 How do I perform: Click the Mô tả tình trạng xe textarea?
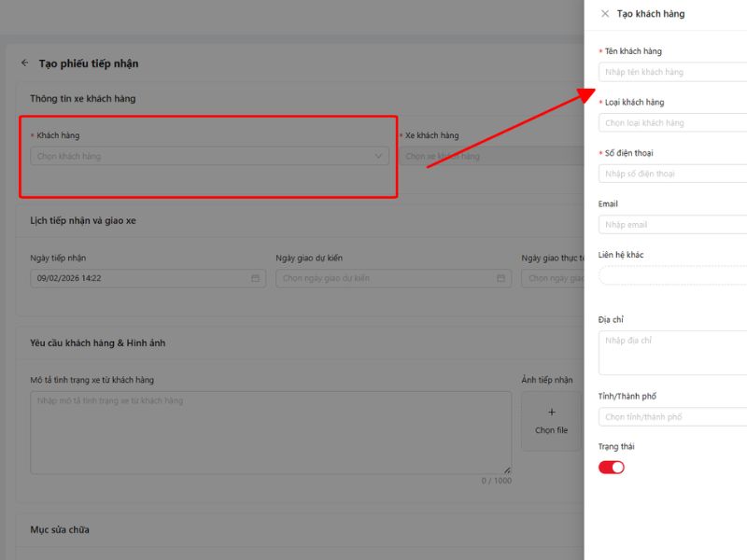tap(271, 431)
